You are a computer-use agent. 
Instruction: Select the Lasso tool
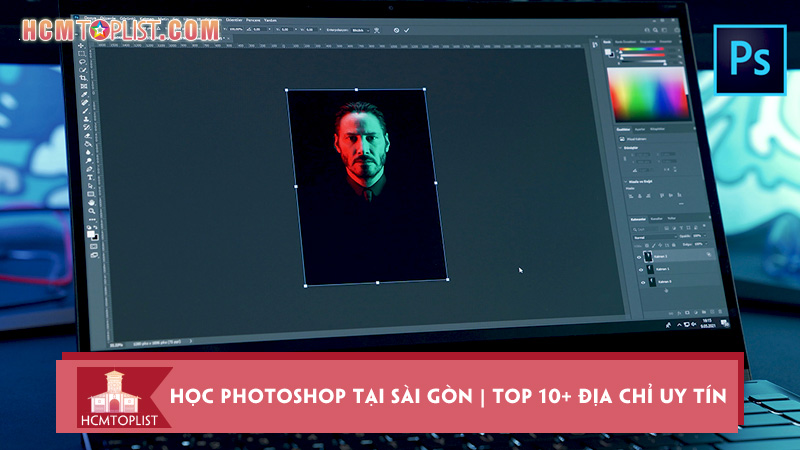point(82,62)
